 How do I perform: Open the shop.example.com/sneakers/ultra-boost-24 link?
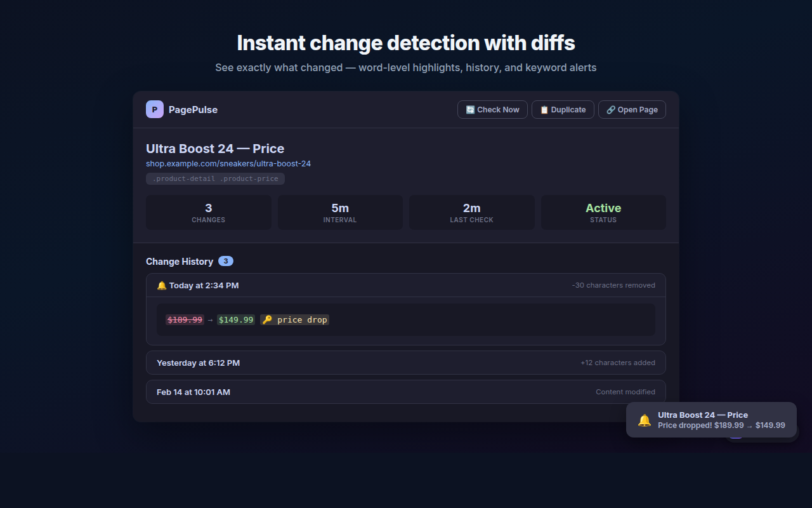tap(228, 163)
